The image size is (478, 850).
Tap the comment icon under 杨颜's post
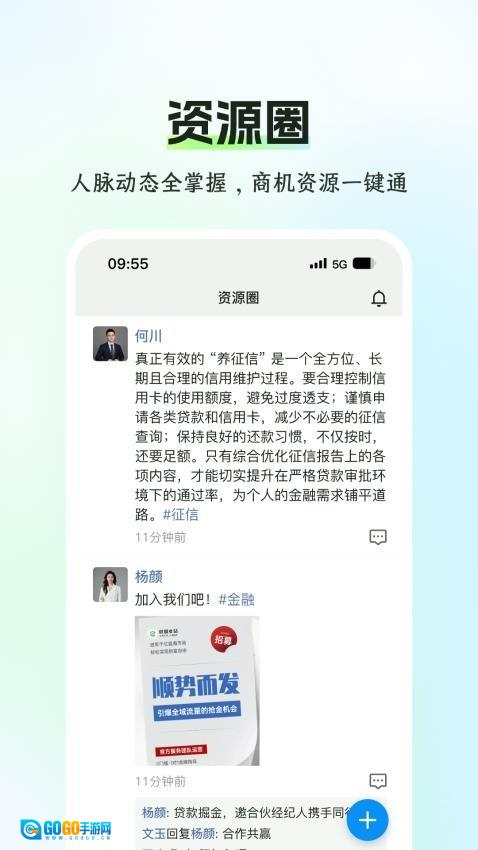378,781
